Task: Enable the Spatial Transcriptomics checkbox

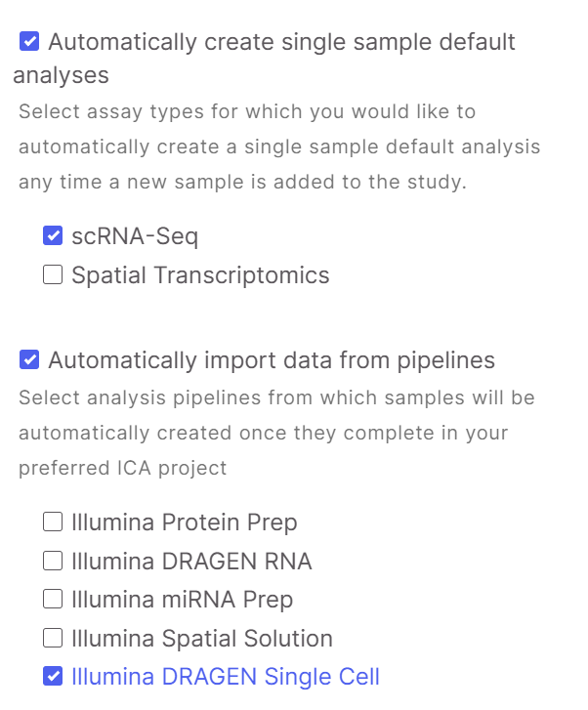Action: [x=53, y=275]
